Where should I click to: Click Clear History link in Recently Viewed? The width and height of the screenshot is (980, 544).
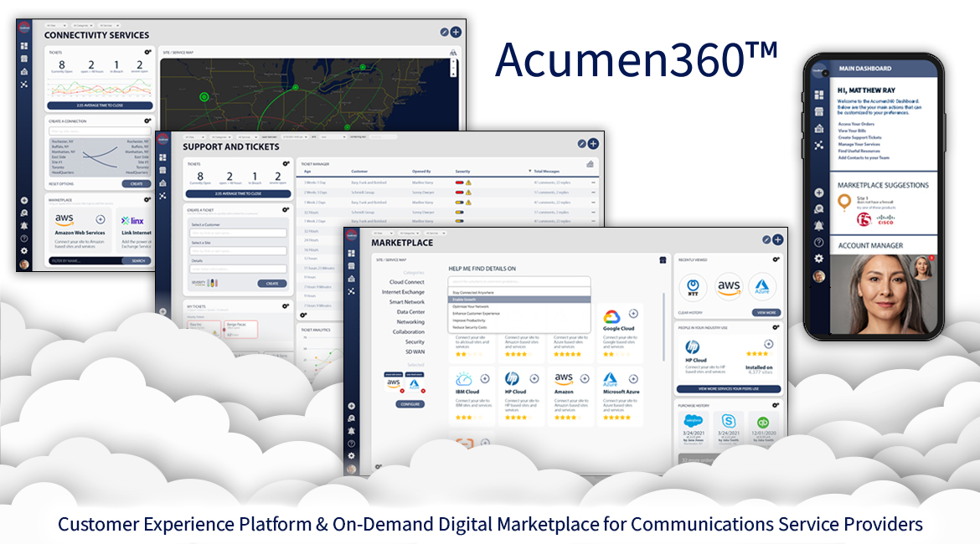pyautogui.click(x=690, y=312)
